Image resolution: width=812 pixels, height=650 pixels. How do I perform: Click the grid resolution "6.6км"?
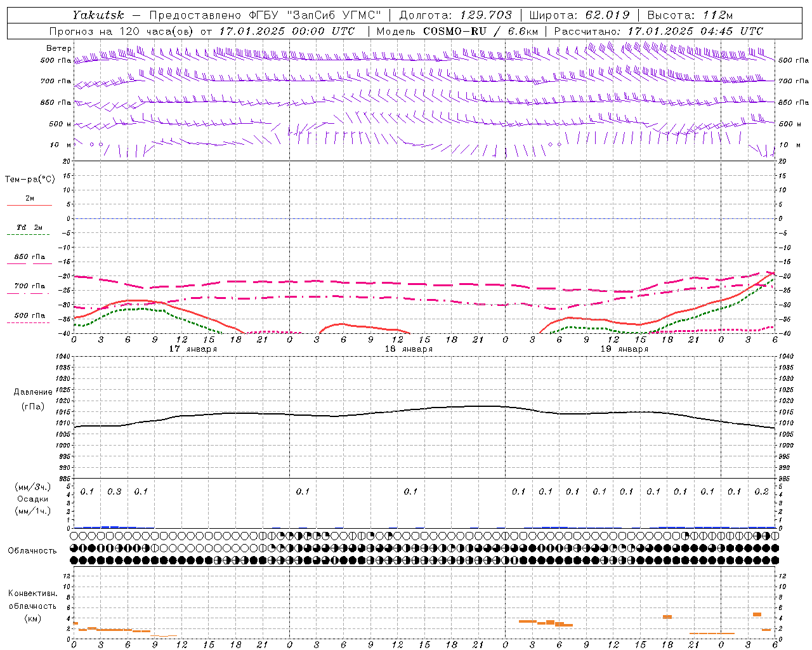tap(523, 31)
